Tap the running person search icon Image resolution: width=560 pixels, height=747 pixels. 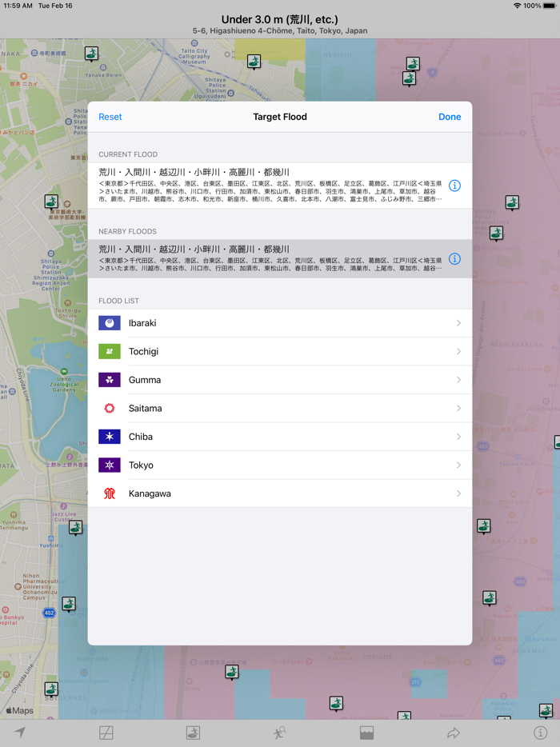pyautogui.click(x=280, y=733)
